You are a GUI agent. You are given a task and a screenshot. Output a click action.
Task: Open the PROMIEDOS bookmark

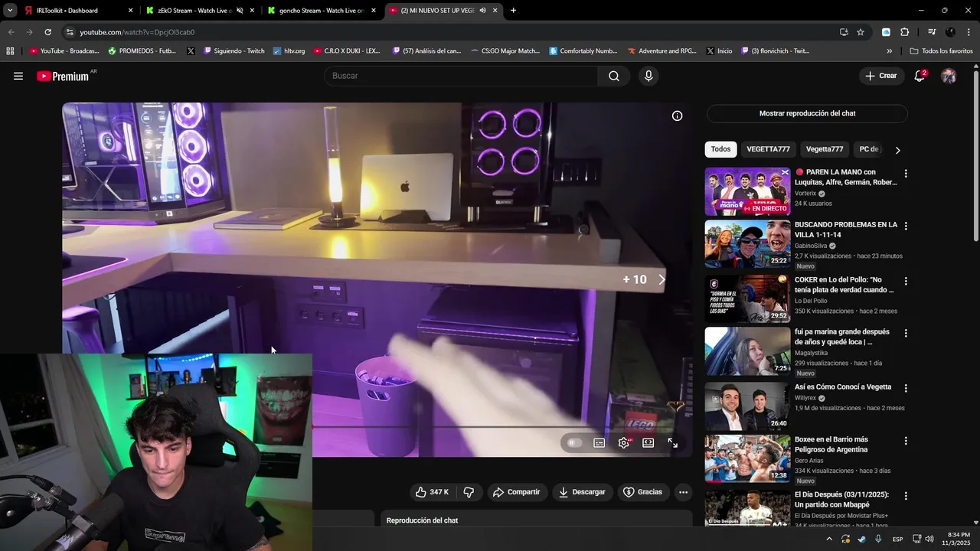142,51
